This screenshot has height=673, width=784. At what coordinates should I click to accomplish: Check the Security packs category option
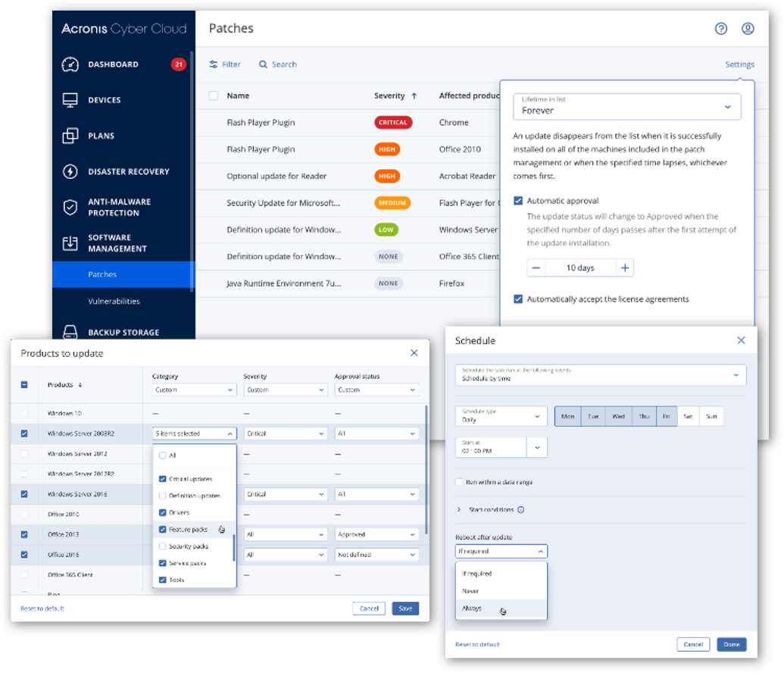click(x=163, y=546)
